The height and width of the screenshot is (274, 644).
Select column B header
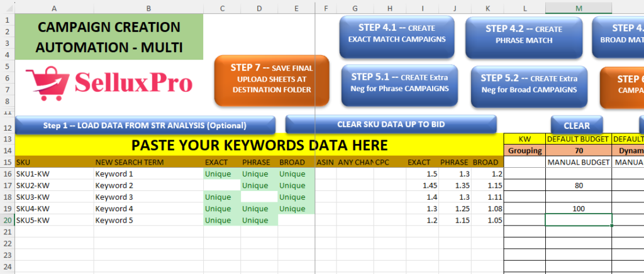click(x=148, y=8)
